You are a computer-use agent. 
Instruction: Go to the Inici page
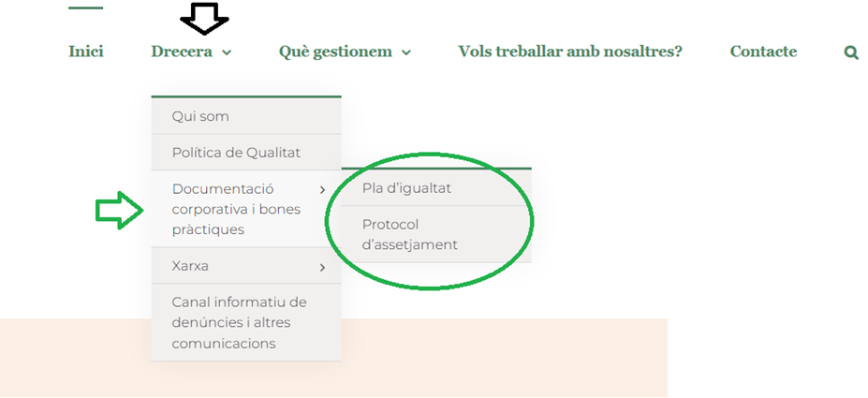click(86, 52)
